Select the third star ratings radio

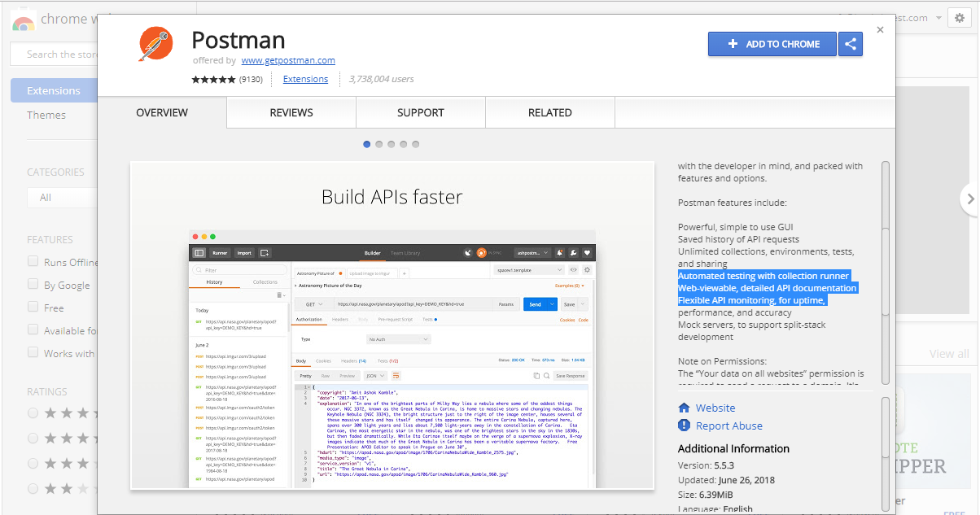(33, 464)
